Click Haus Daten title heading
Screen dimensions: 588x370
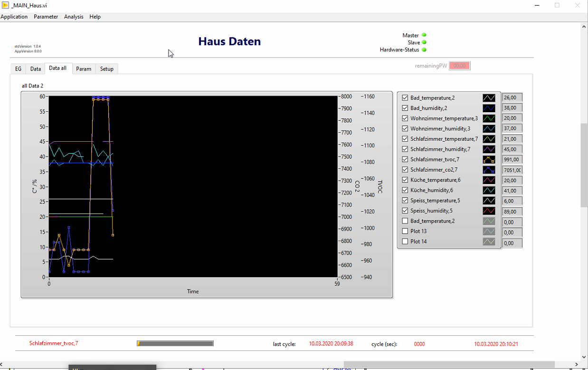pos(229,41)
